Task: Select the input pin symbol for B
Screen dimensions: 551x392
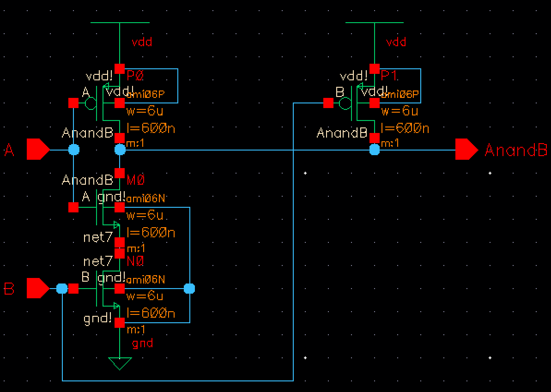Action: pyautogui.click(x=38, y=289)
